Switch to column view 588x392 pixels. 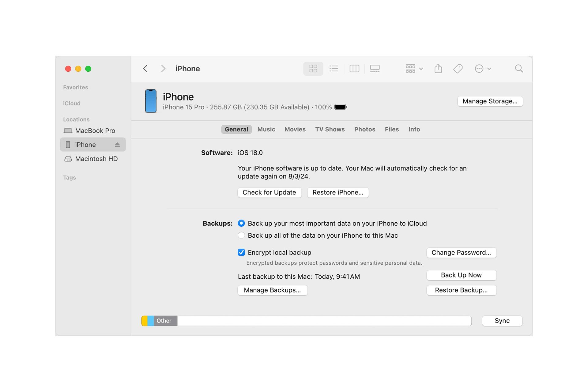354,69
